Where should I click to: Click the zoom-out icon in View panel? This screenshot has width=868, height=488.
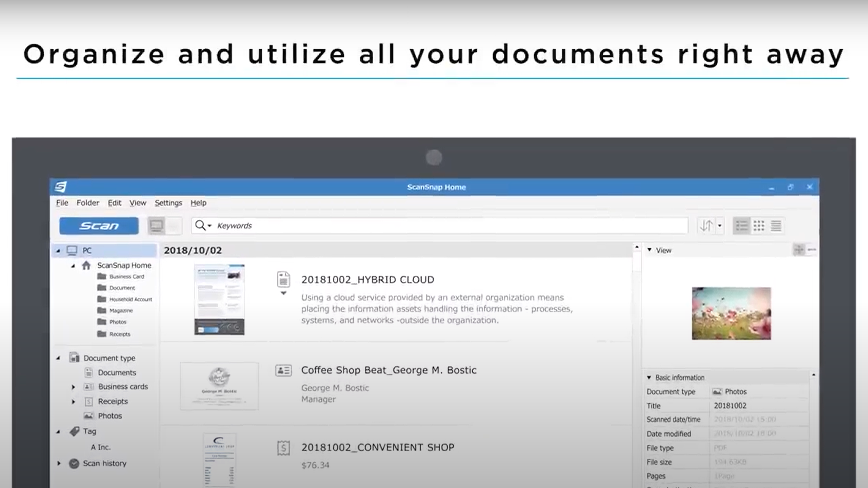[x=812, y=250]
